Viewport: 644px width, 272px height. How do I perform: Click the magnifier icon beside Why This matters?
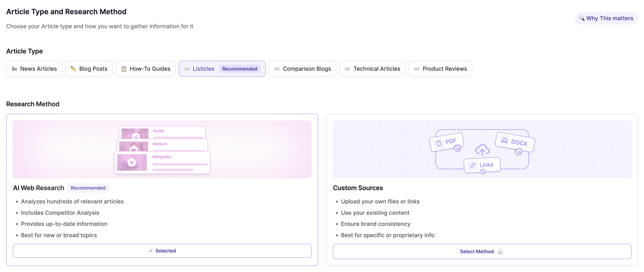pos(582,18)
